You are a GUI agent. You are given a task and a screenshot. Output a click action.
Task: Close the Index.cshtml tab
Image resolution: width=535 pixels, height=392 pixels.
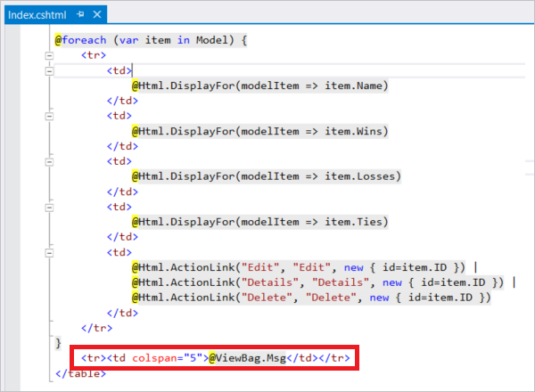97,14
